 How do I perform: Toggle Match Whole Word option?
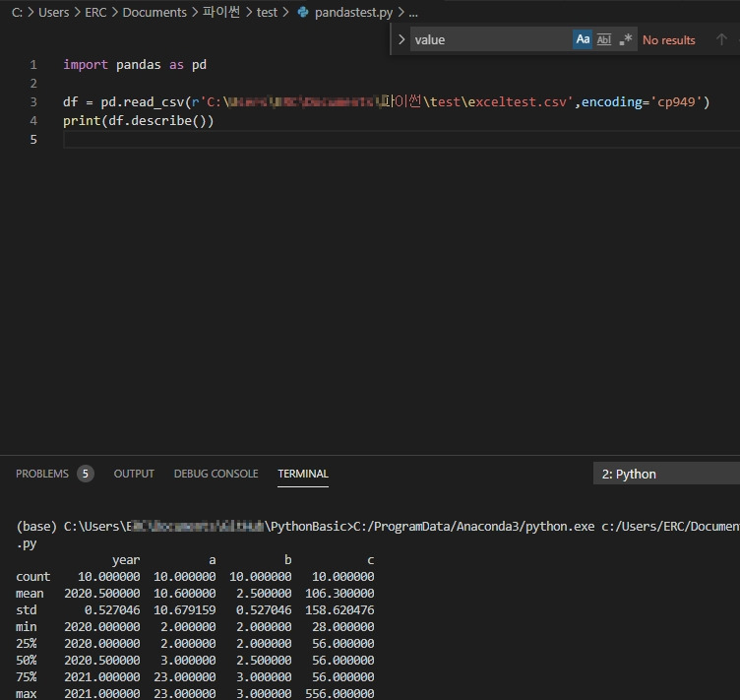tap(604, 39)
